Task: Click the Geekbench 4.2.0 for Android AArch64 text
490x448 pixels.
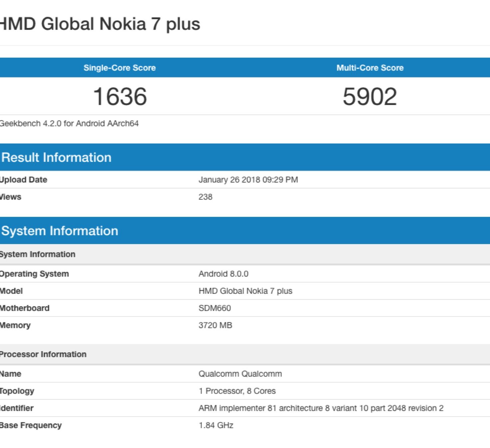Action: click(x=69, y=124)
